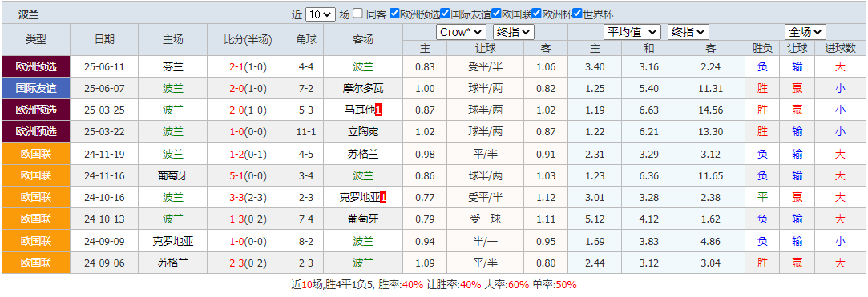Click the 波兰 team title
Viewport: 868px width, 297px height.
[x=29, y=15]
